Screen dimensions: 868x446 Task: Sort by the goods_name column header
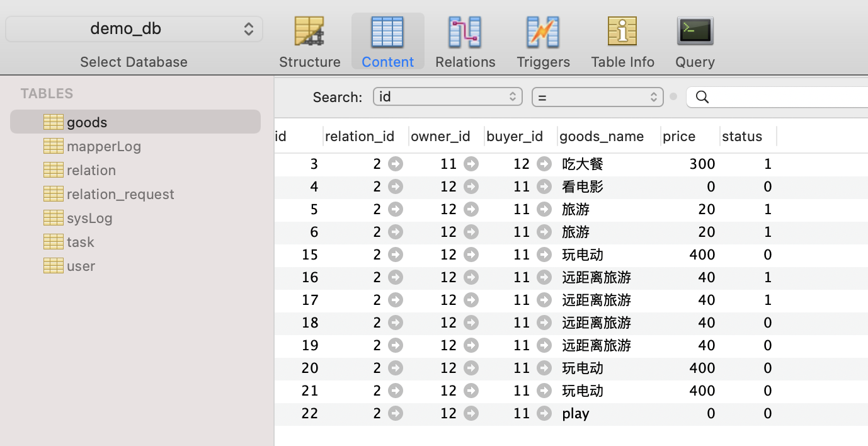tap(608, 137)
